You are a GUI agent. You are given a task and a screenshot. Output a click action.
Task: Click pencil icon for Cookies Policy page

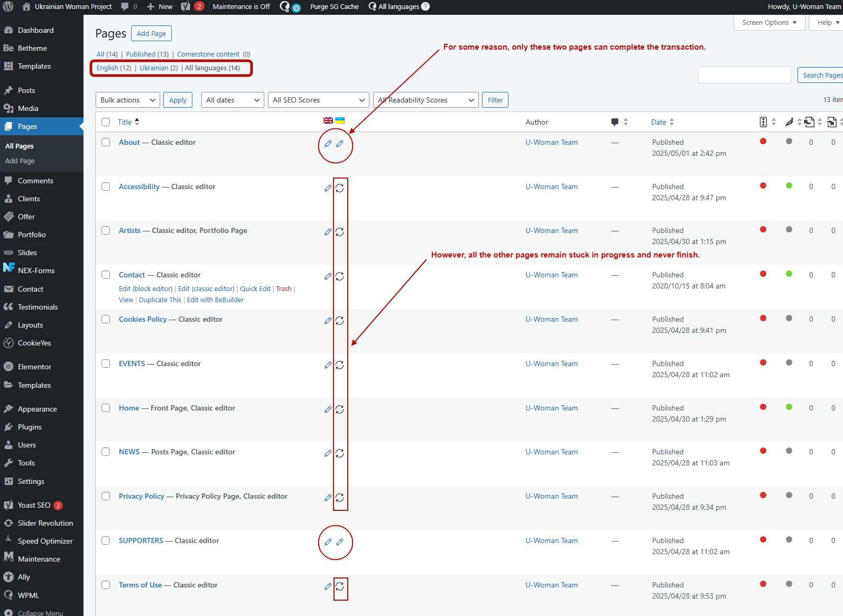pos(328,321)
